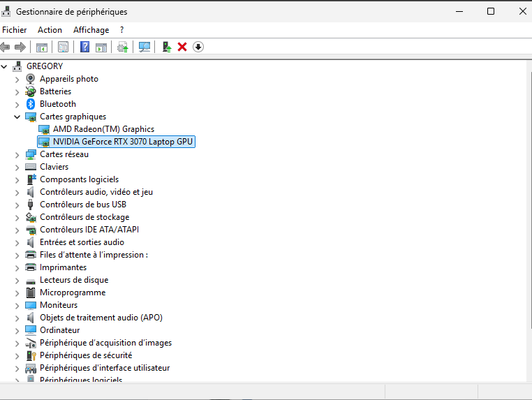Expand the Composants logiciels category
The image size is (532, 400).
[17, 180]
